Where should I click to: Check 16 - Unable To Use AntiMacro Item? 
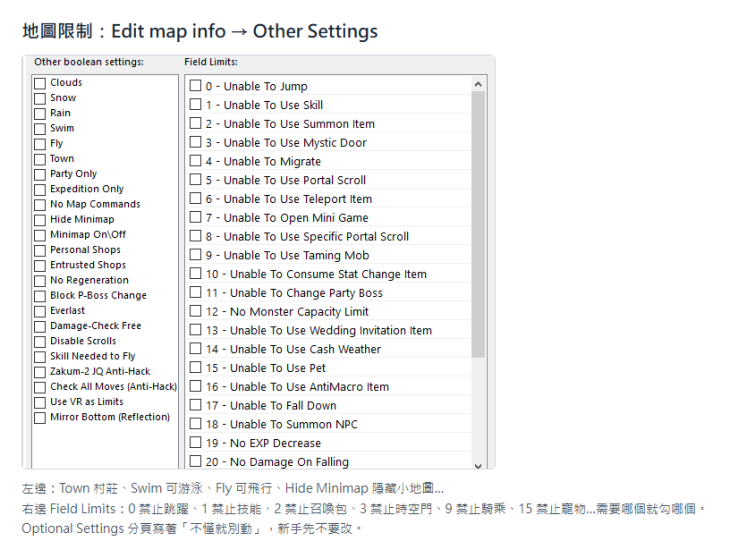point(196,386)
